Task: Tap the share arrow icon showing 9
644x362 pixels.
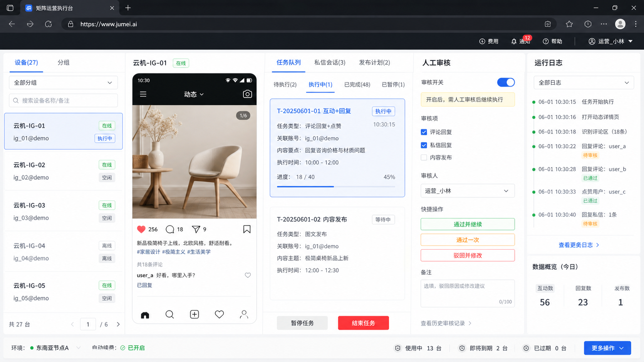Action: (x=196, y=229)
